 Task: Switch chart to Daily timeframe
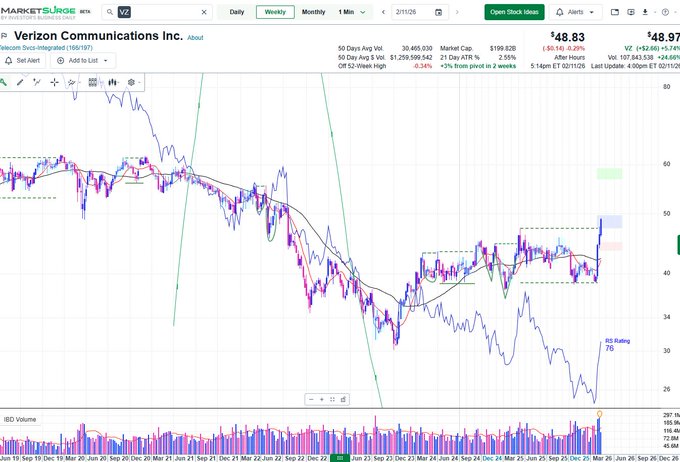pos(236,12)
